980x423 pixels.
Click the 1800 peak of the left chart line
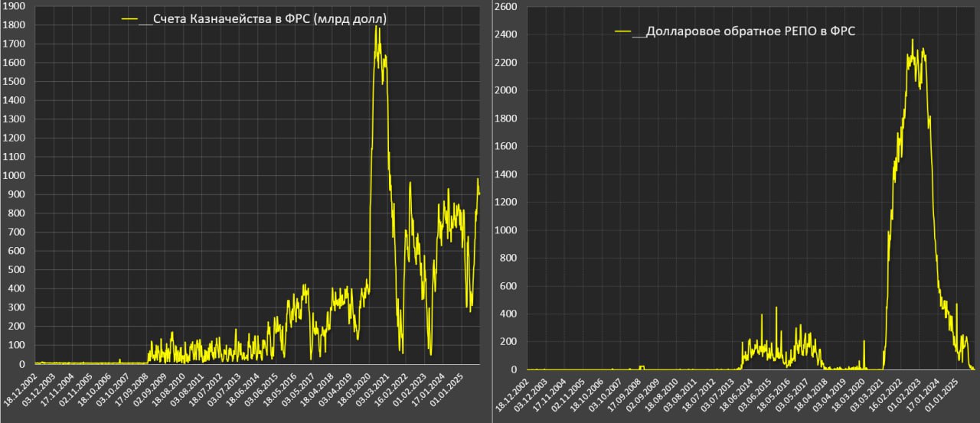click(376, 27)
